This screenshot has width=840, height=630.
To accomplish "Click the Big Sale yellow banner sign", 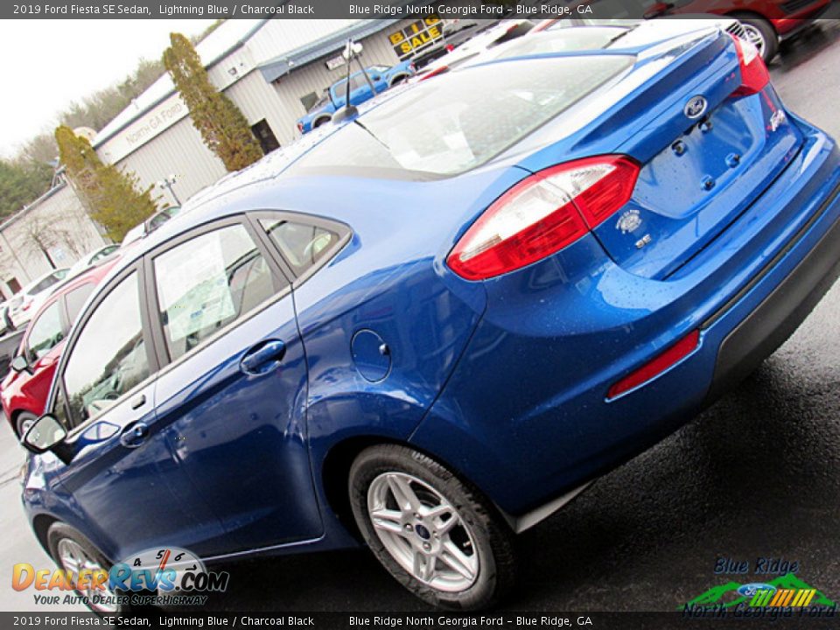I will click(x=417, y=38).
